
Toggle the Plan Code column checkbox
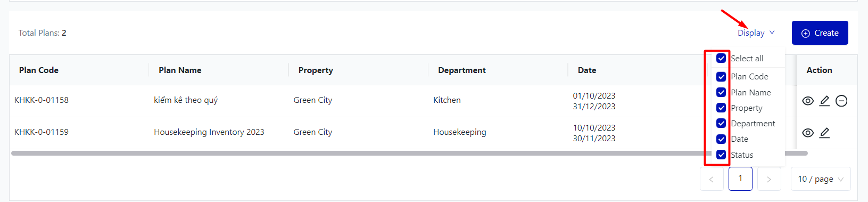point(721,76)
